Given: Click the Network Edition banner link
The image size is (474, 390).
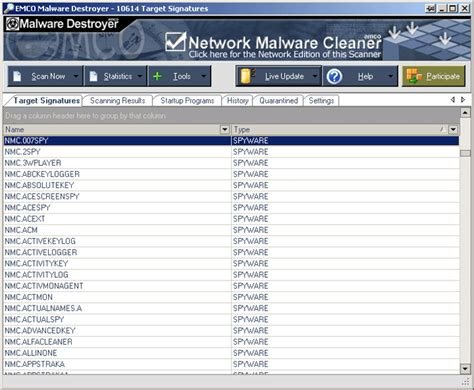Looking at the screenshot, I should tap(285, 54).
